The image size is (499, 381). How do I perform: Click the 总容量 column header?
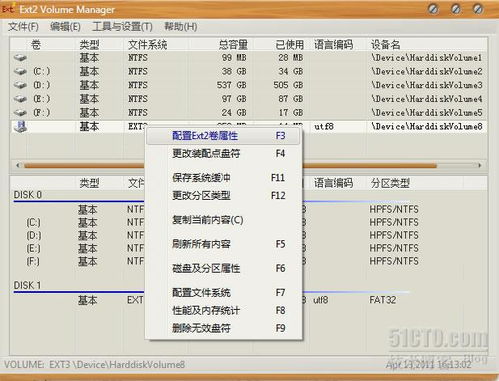pos(233,45)
